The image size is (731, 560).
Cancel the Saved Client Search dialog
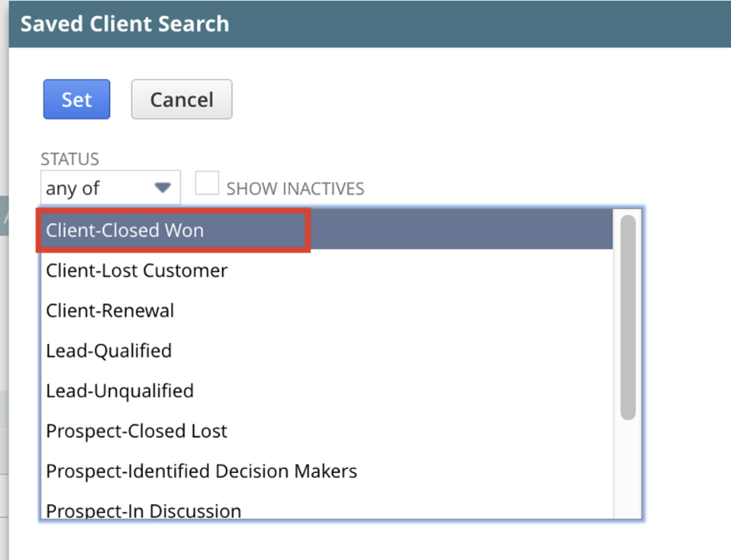pyautogui.click(x=181, y=99)
